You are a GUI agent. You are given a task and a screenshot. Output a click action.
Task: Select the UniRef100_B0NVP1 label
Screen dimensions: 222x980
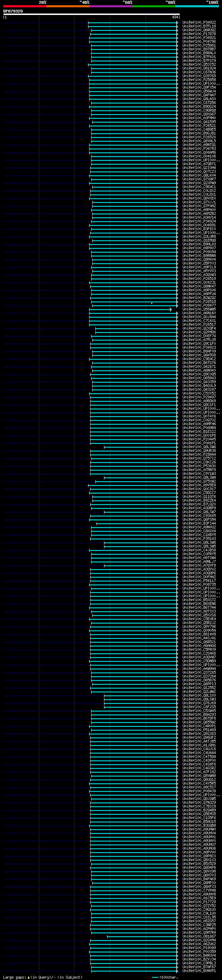(x=199, y=971)
